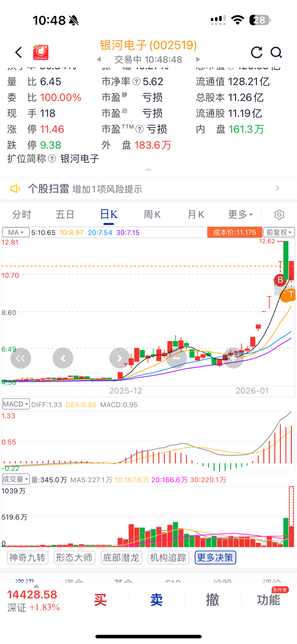Tap the 12.62 high price label
The height and width of the screenshot is (644, 297).
click(267, 241)
